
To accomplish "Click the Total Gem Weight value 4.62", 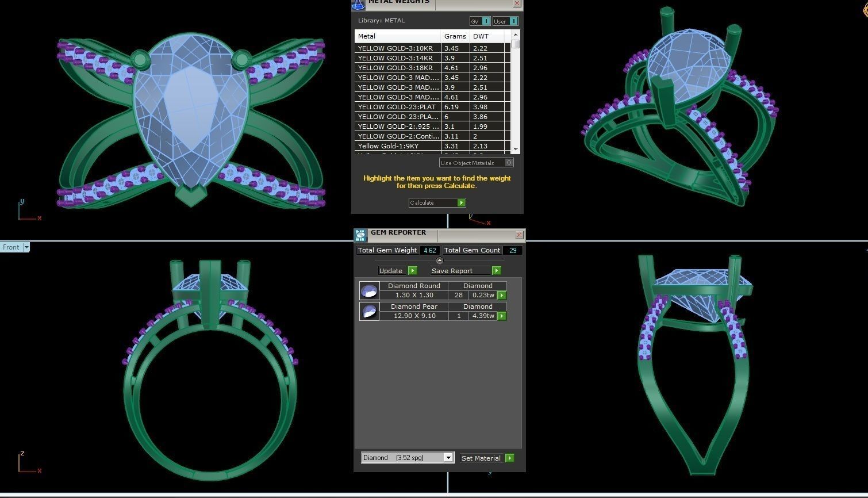I will pyautogui.click(x=429, y=251).
